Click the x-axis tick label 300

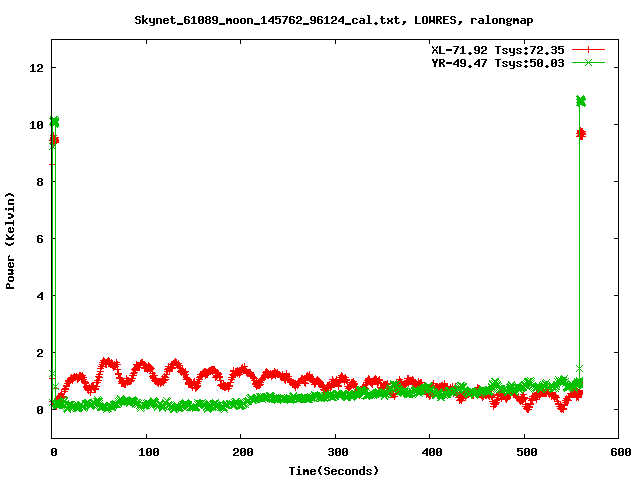click(x=335, y=452)
